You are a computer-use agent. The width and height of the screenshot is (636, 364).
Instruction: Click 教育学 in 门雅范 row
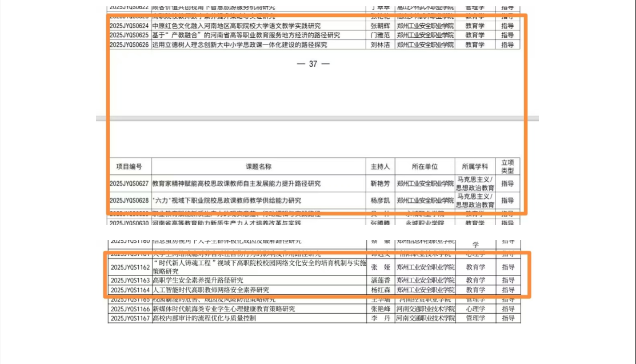point(475,35)
